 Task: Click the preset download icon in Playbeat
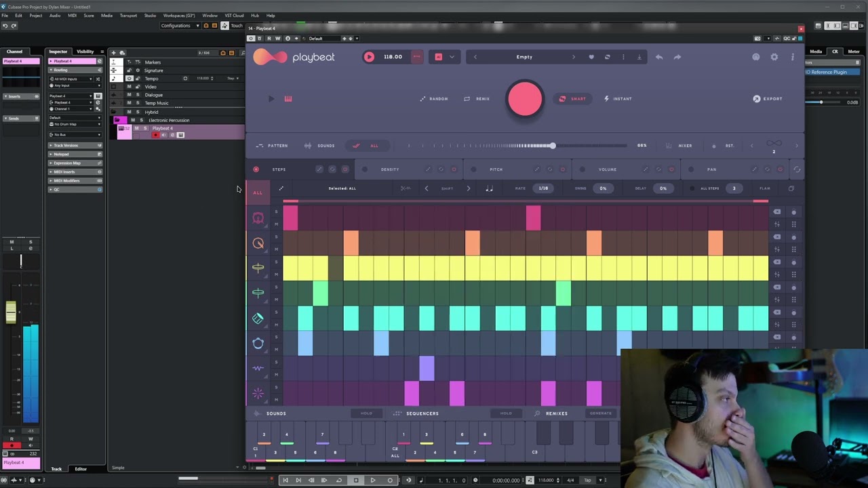[x=639, y=57]
